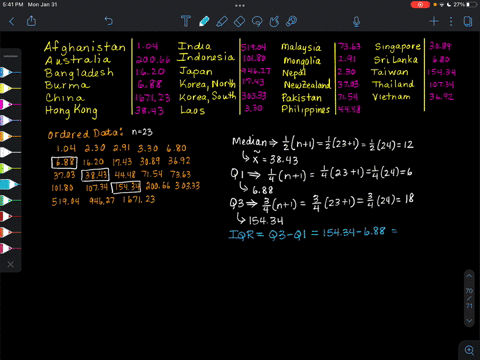480x360 pixels.
Task: Undo the last stroke
Action: (x=109, y=21)
